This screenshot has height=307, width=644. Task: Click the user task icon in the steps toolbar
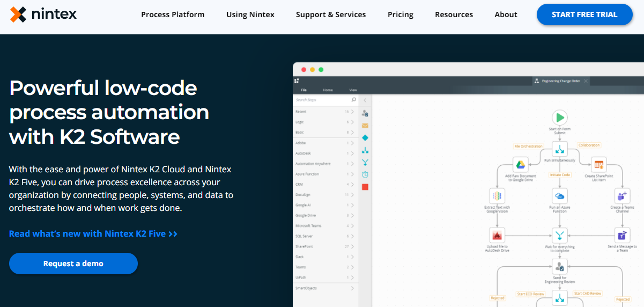pyautogui.click(x=365, y=113)
